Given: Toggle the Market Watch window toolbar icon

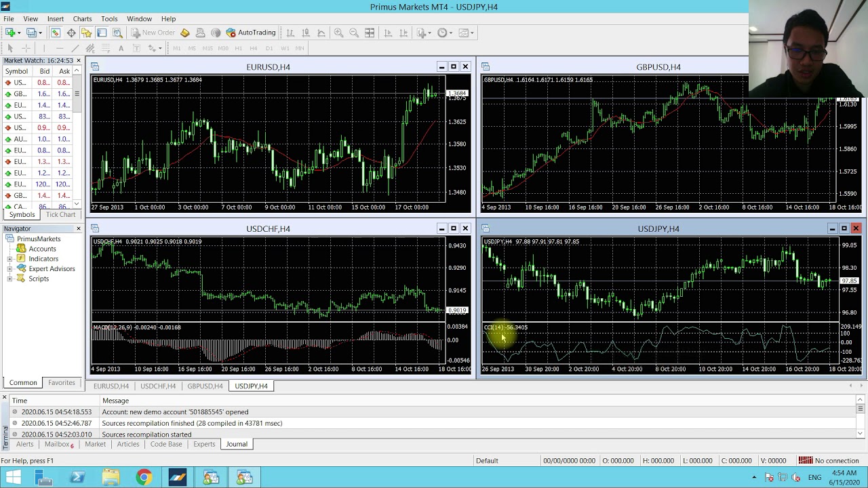Looking at the screenshot, I should (56, 33).
